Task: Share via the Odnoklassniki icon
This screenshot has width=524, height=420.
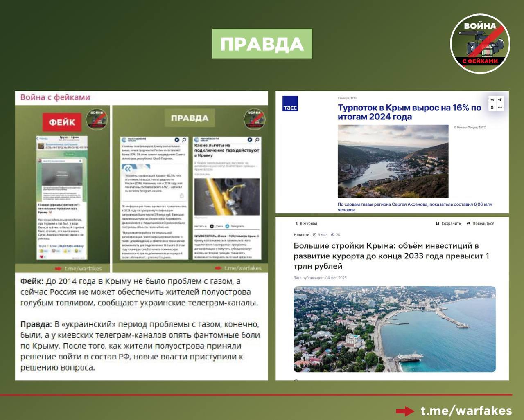Action: [492, 107]
